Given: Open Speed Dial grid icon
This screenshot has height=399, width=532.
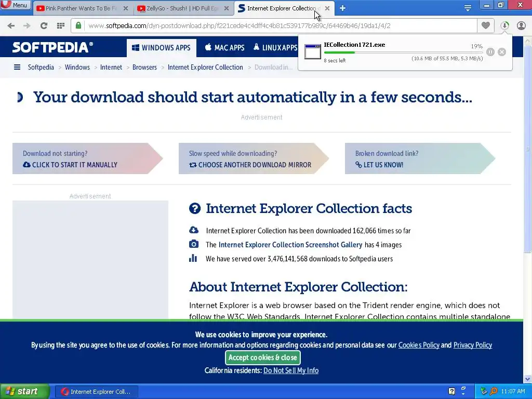Looking at the screenshot, I should tap(61, 25).
